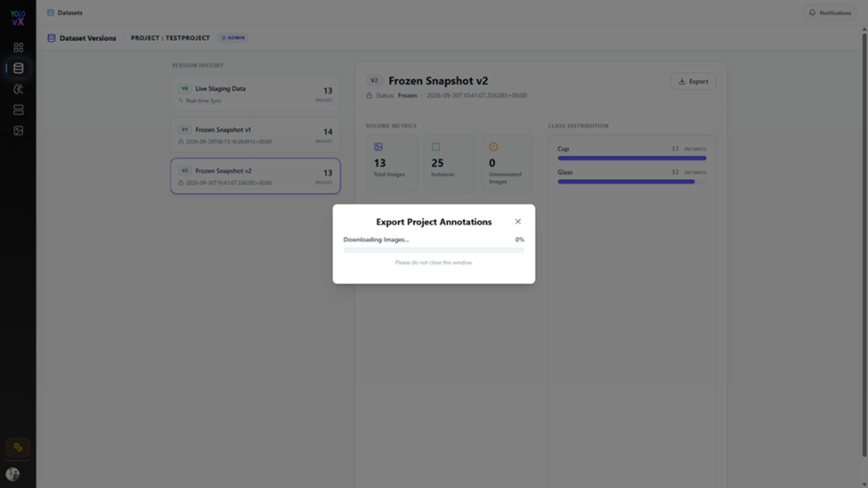Click the V2 badge beside title
Screen dimensions: 868x488
374,80
